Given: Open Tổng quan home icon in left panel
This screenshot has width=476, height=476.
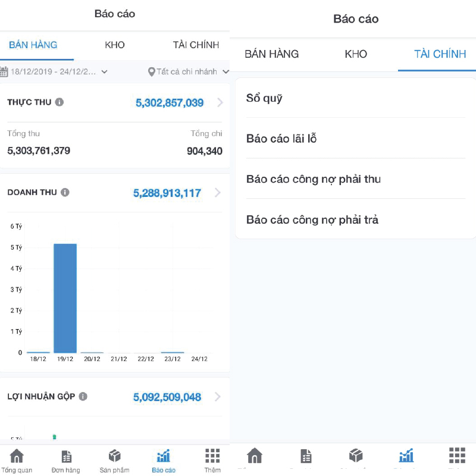Looking at the screenshot, I should pyautogui.click(x=17, y=457).
